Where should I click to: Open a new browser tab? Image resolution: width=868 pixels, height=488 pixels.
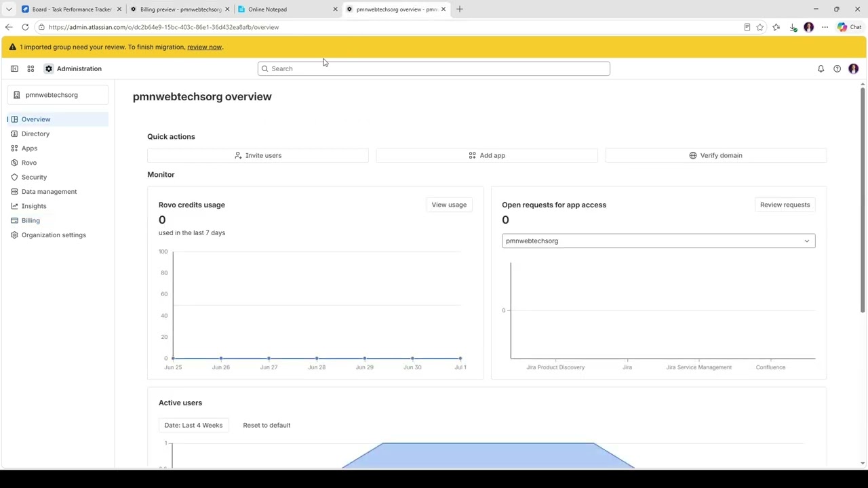pyautogui.click(x=459, y=9)
